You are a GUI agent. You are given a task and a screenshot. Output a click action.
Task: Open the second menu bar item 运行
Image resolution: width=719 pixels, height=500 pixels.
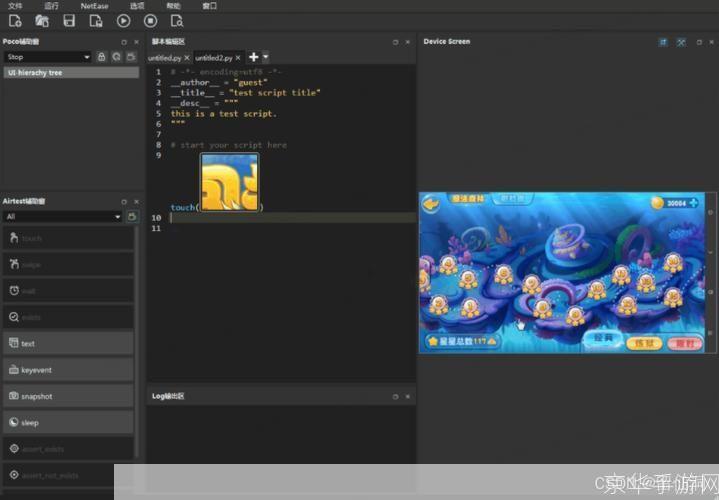click(51, 6)
